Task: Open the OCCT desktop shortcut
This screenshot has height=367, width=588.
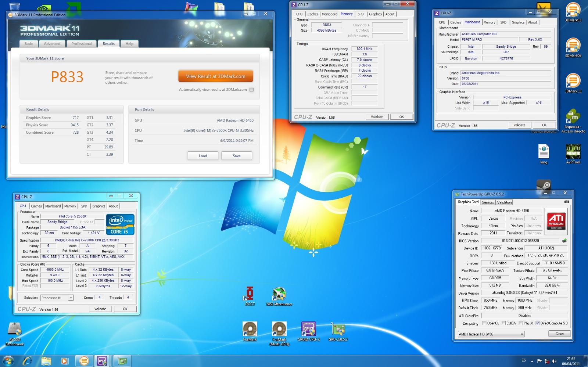Action: pos(250,296)
